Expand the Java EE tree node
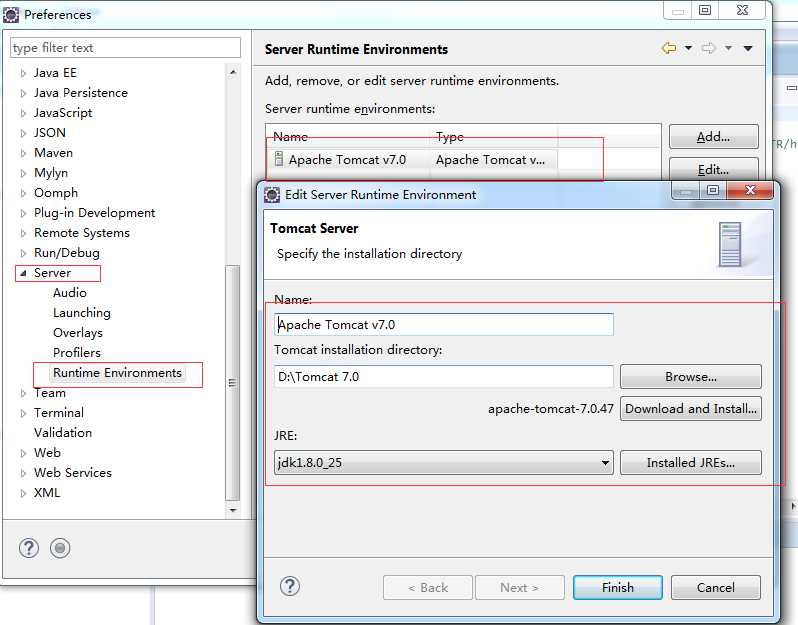The image size is (798, 625). coord(23,73)
